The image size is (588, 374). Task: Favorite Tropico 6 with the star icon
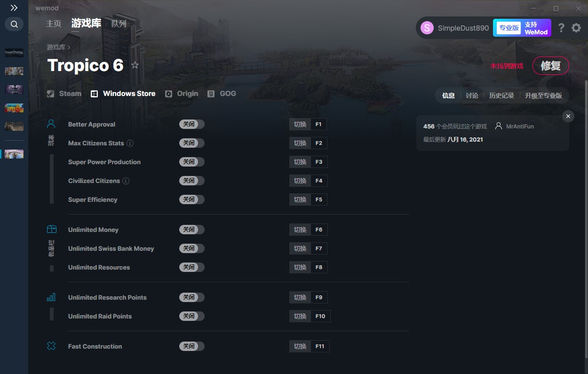(x=135, y=65)
